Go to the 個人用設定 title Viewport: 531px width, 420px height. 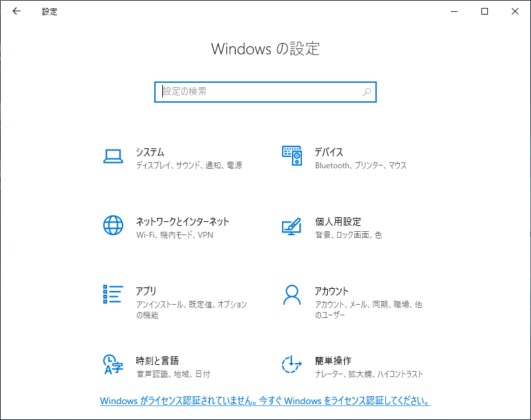(338, 221)
